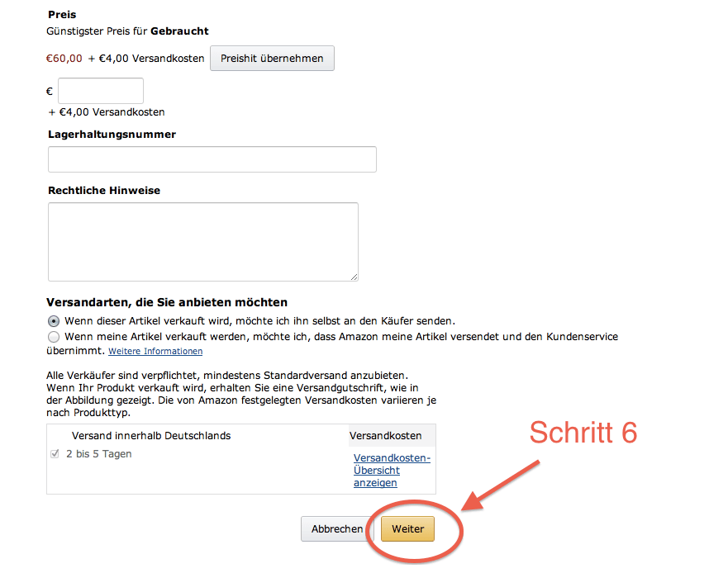Viewport: 728px width, 573px height.
Task: Click the Preishit übernehmen button
Action: [x=272, y=59]
